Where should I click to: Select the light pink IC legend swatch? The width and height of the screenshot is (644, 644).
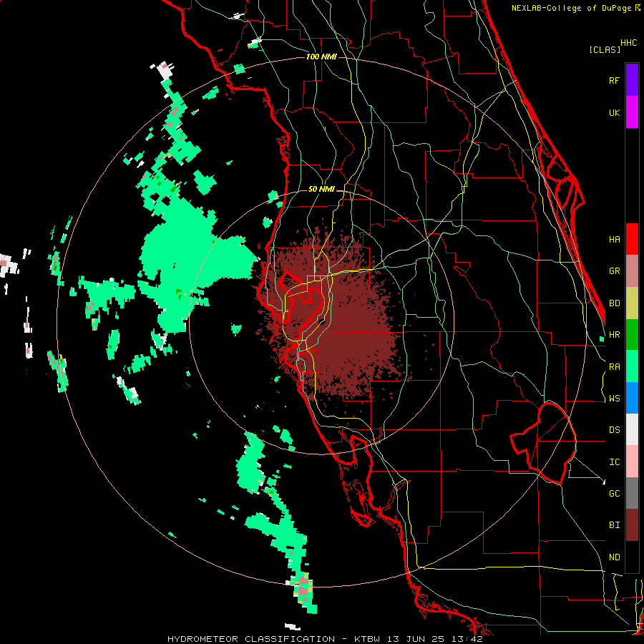click(632, 462)
